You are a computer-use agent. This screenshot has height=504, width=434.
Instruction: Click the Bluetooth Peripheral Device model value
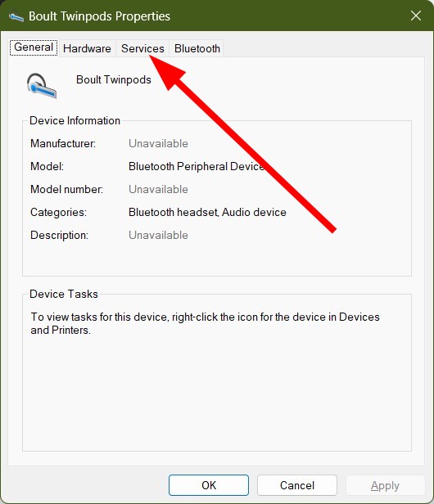click(x=197, y=167)
